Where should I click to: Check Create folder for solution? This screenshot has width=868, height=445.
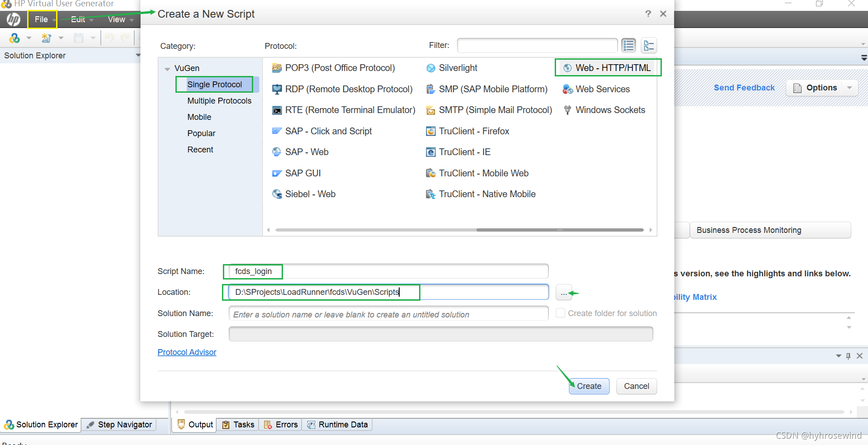pyautogui.click(x=561, y=313)
